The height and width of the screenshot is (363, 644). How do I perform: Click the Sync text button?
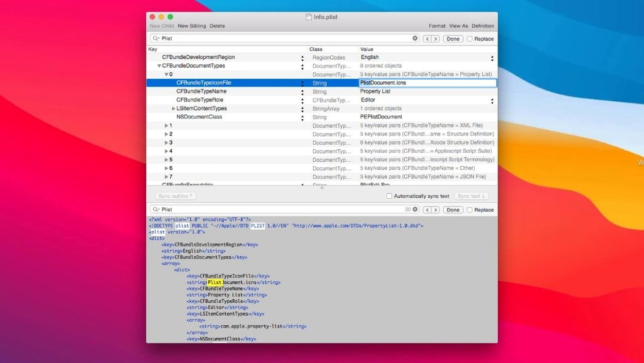(x=472, y=196)
